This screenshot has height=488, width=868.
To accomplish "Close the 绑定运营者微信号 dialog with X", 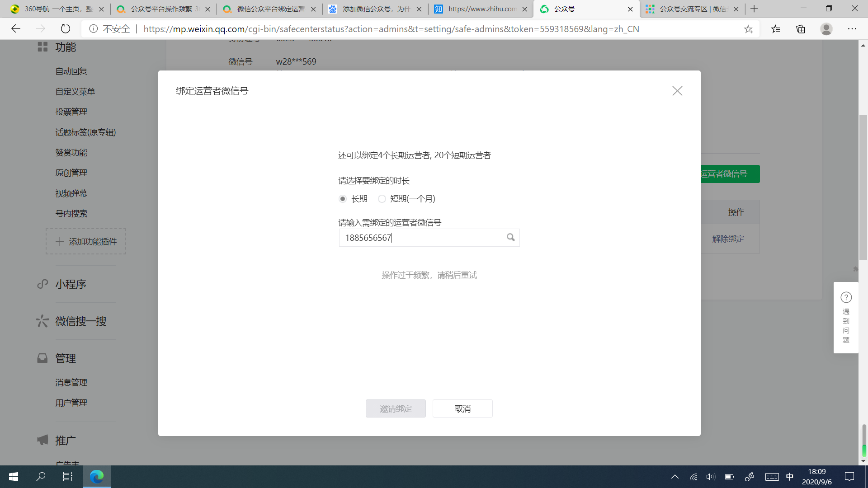I will (x=677, y=91).
